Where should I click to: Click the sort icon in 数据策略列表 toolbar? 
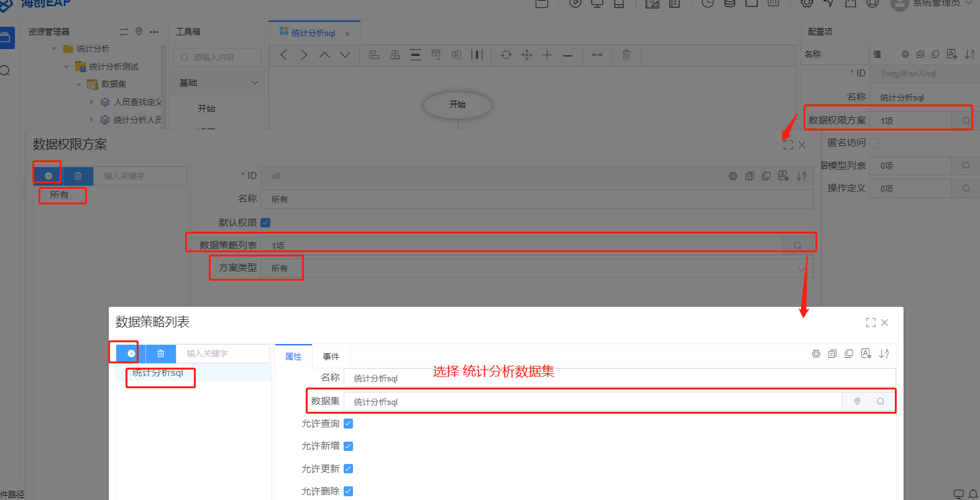click(884, 354)
